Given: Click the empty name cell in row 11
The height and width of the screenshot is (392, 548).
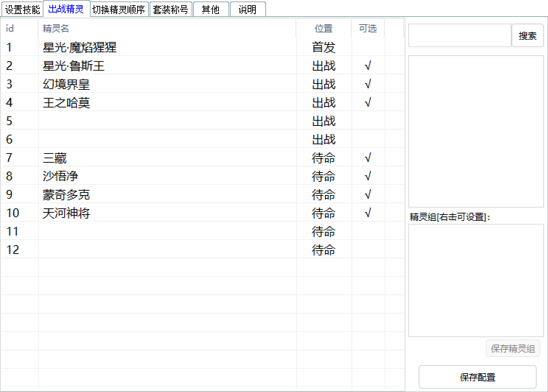Looking at the screenshot, I should [167, 231].
